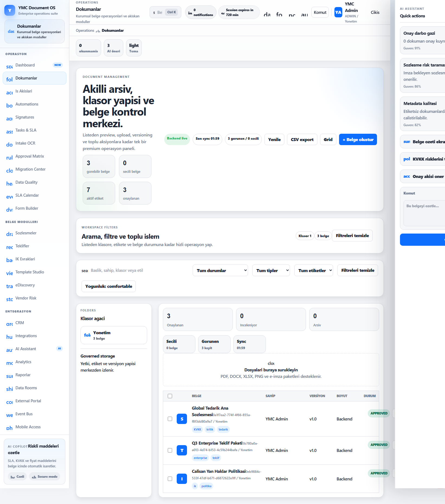
Task: Click the Belge ozeti quick action
Action: tap(423, 142)
